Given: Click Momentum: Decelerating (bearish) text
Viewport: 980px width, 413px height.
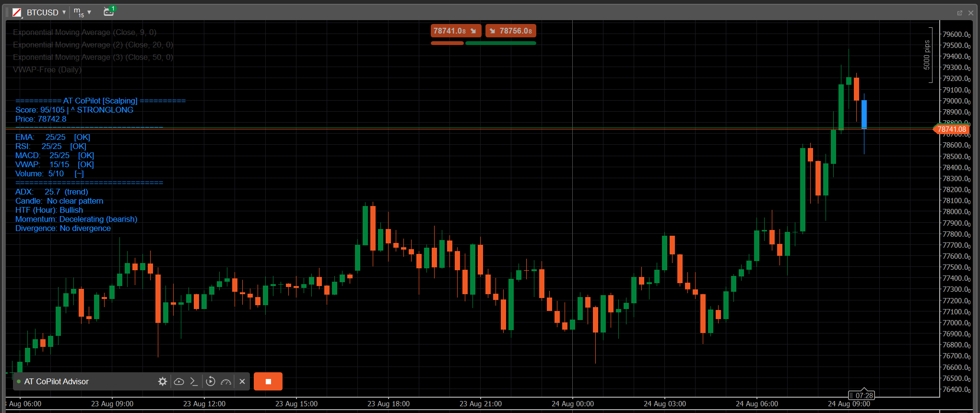Looking at the screenshot, I should [76, 219].
